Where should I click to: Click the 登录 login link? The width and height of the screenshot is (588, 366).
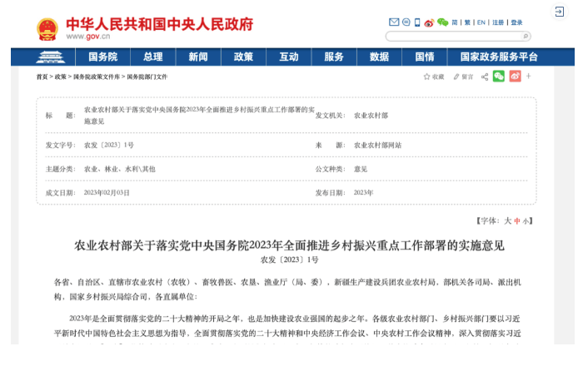516,22
